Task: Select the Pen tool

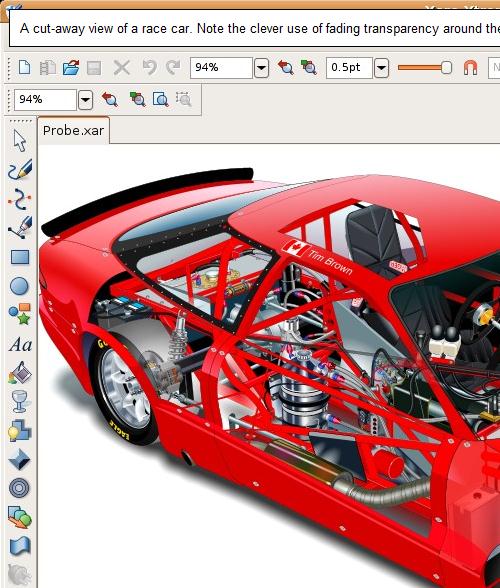Action: (x=20, y=228)
